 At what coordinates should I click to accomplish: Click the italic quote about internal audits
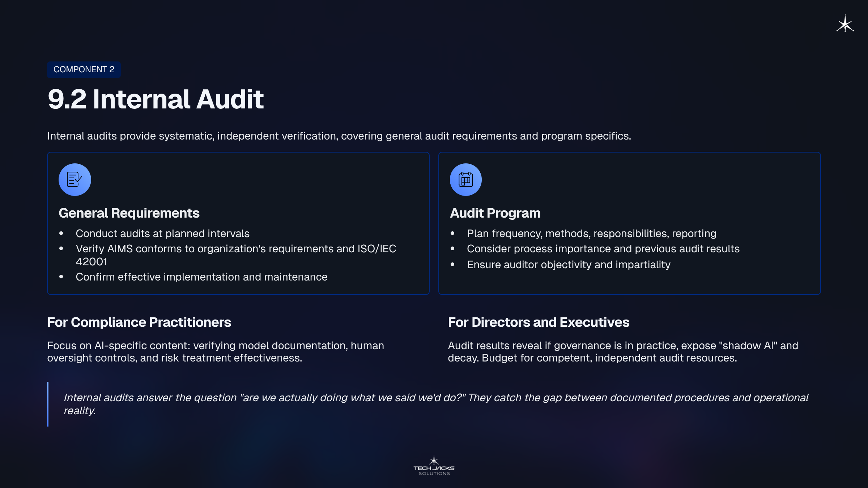(435, 404)
